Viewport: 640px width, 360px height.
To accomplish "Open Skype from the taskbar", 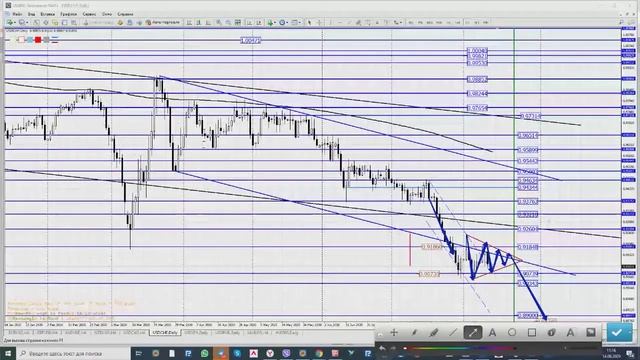I will [x=237, y=353].
